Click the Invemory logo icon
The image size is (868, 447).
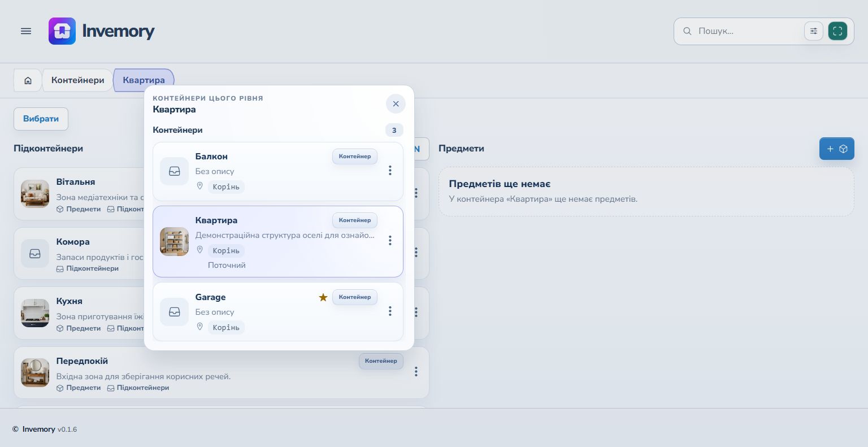[x=62, y=31]
